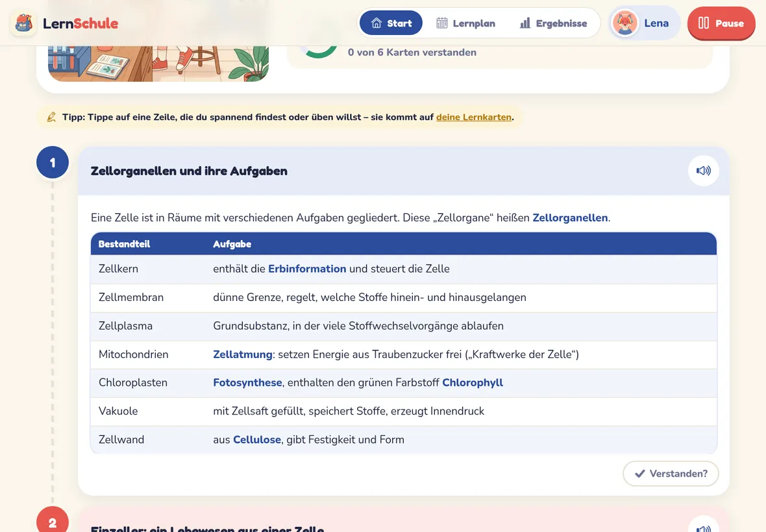Click '0 von 6 Karten verstanden' progress text

pyautogui.click(x=412, y=52)
